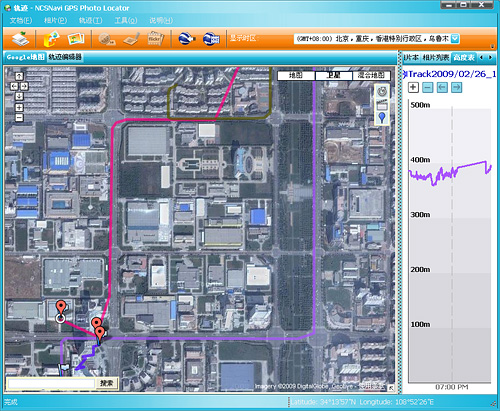Zoom in the altitude chart with plus button
This screenshot has width=500, height=411.
click(413, 87)
